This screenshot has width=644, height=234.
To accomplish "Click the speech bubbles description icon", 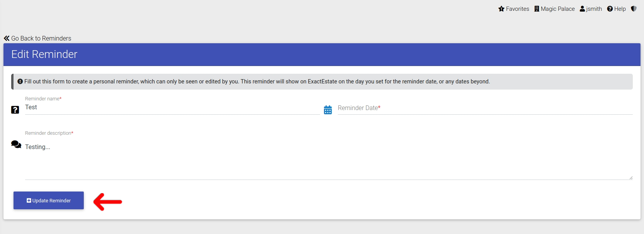I will coord(16,145).
